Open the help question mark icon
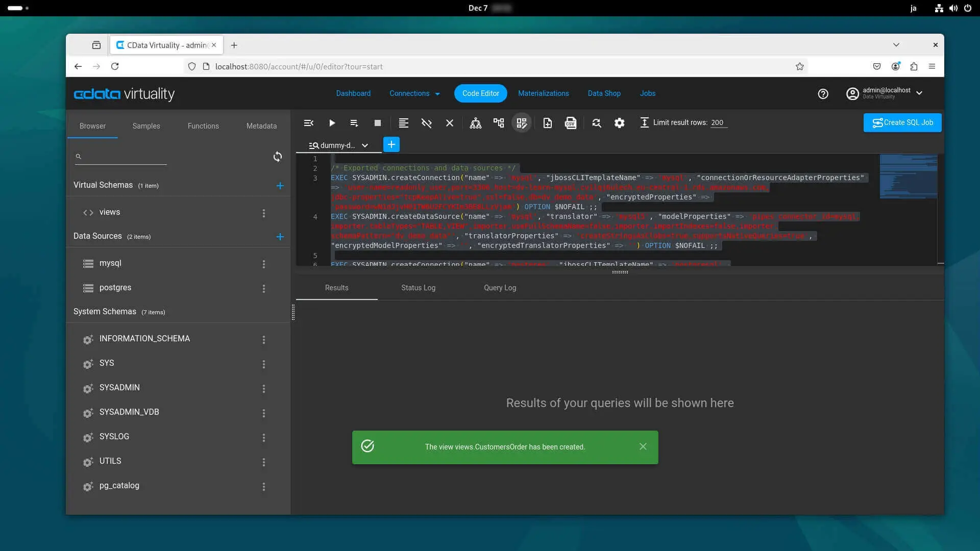This screenshot has width=980, height=551. [x=823, y=94]
